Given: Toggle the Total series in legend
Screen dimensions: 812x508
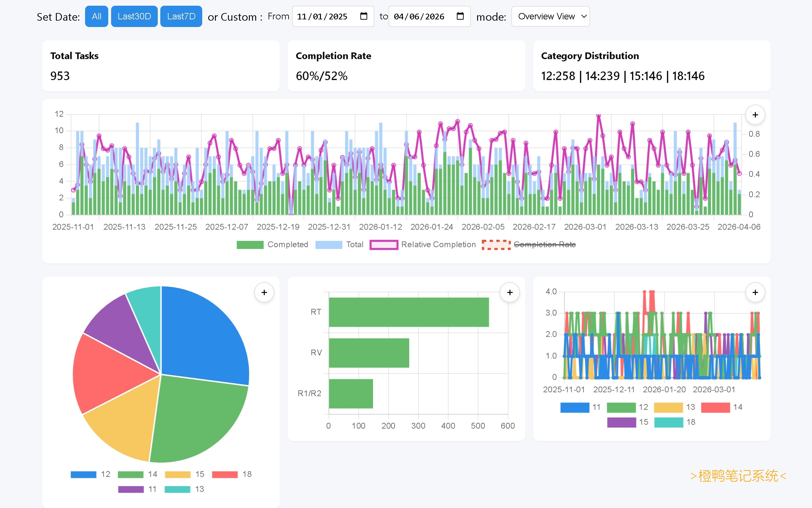Looking at the screenshot, I should (329, 245).
